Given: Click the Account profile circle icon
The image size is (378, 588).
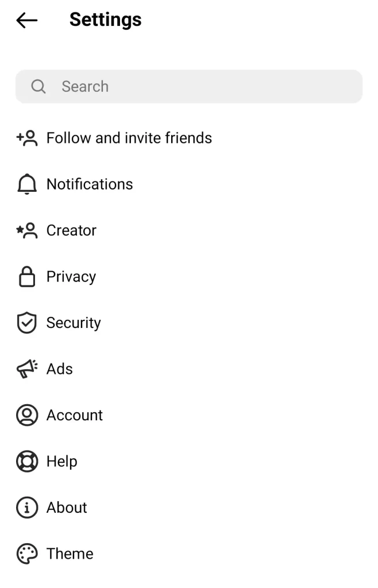Looking at the screenshot, I should (x=27, y=415).
